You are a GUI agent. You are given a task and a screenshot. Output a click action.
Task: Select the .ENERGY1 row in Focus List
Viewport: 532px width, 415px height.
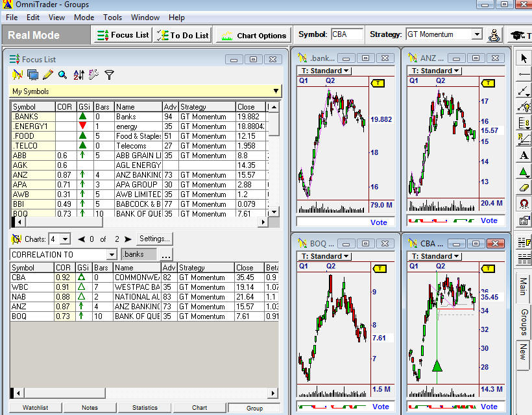click(x=139, y=126)
